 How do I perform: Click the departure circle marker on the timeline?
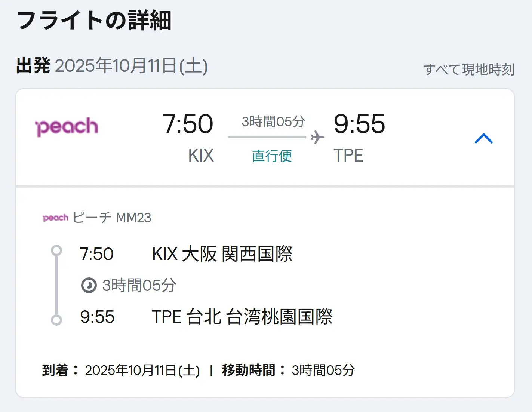point(56,250)
